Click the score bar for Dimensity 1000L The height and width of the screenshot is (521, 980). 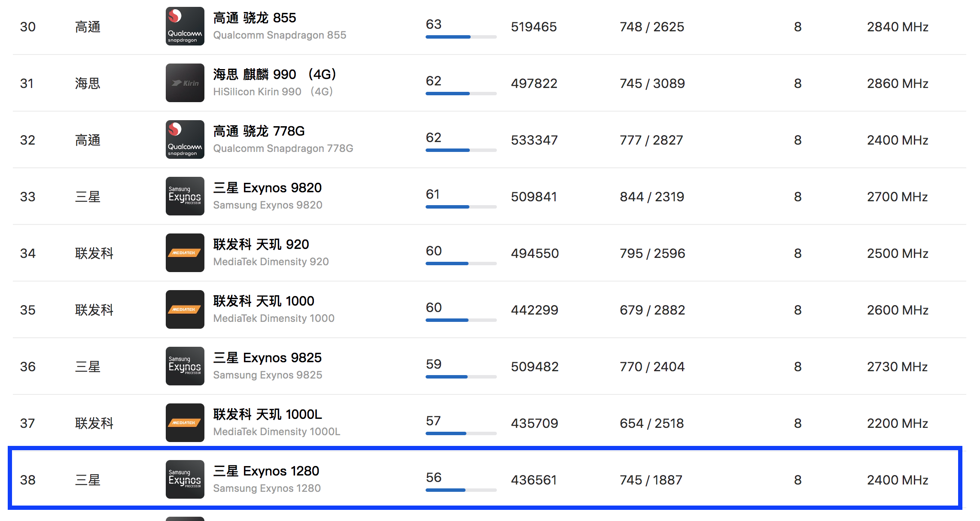tap(461, 433)
